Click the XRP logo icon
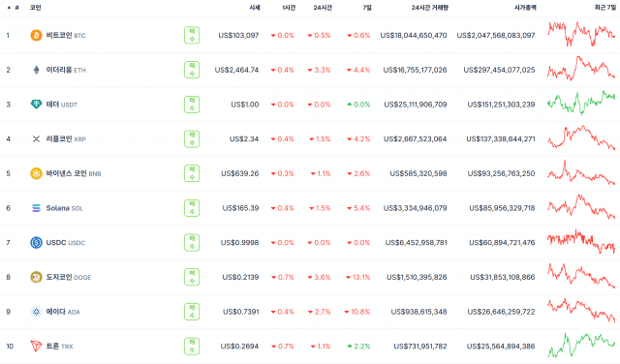This screenshot has width=620, height=364. click(x=36, y=138)
